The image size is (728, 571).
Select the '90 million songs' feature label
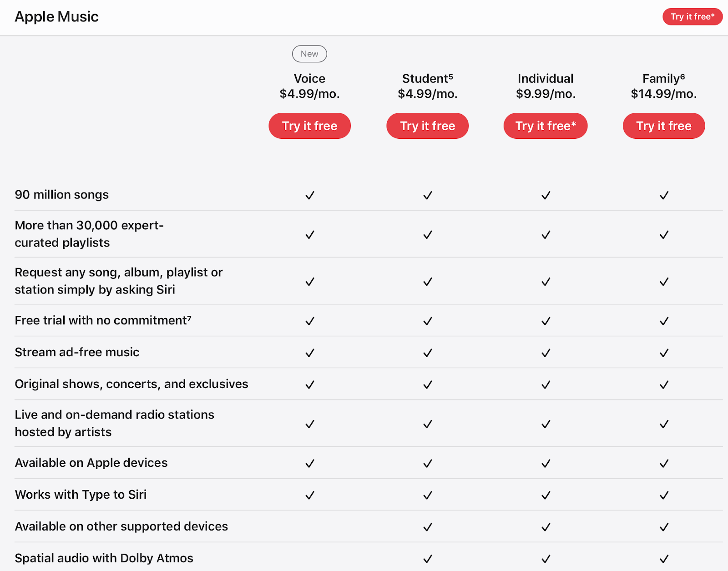(61, 195)
